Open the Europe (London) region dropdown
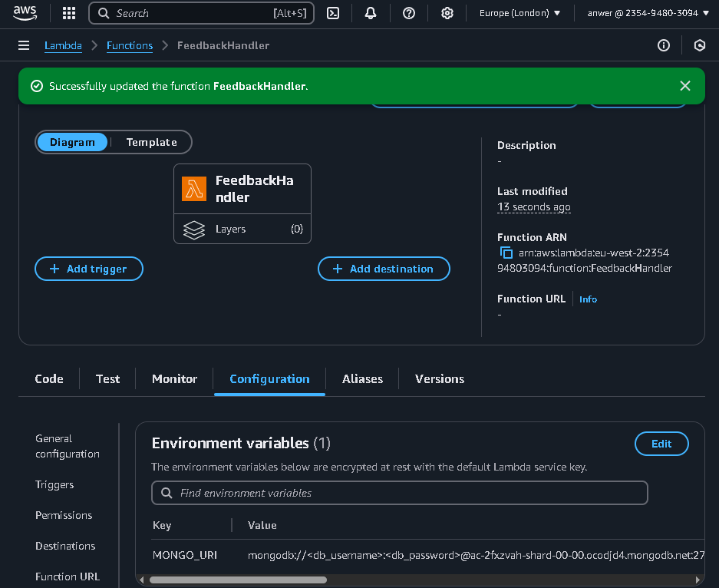 519,13
